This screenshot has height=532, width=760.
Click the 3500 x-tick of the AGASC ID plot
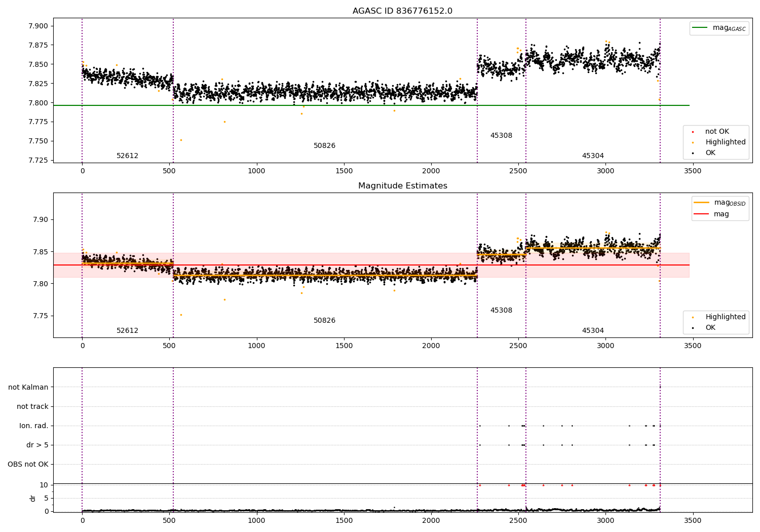pos(693,171)
